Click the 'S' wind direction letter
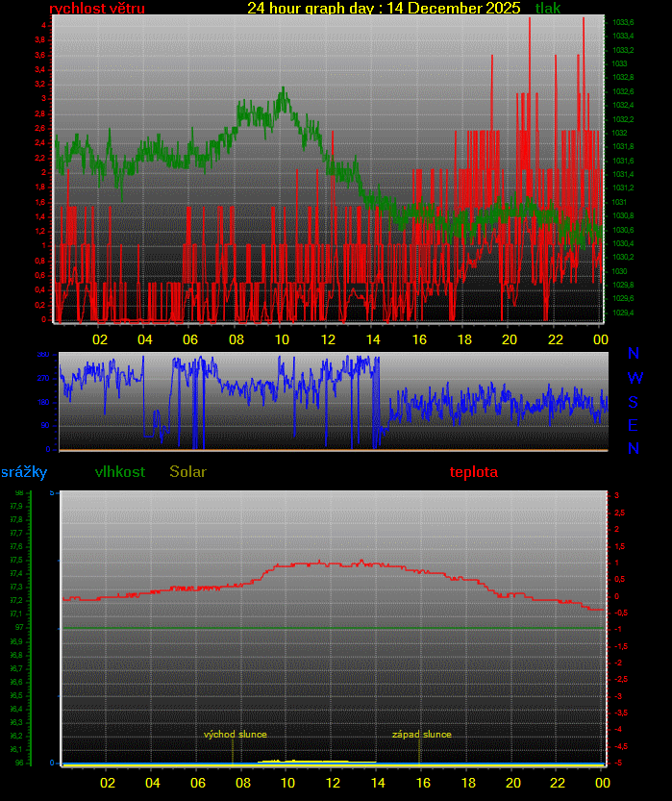The image size is (672, 801). tap(634, 402)
